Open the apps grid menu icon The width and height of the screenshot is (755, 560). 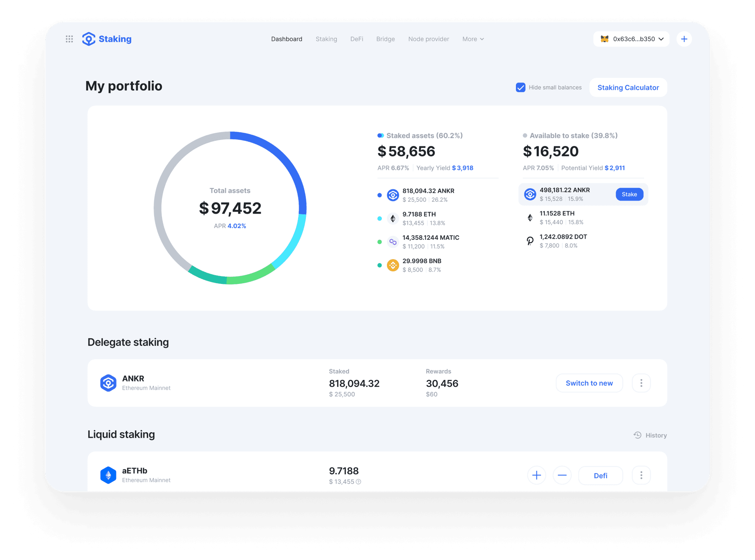(69, 39)
